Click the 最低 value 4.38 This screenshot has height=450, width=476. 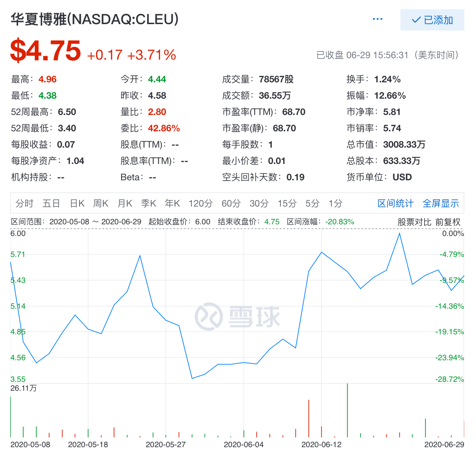point(48,95)
